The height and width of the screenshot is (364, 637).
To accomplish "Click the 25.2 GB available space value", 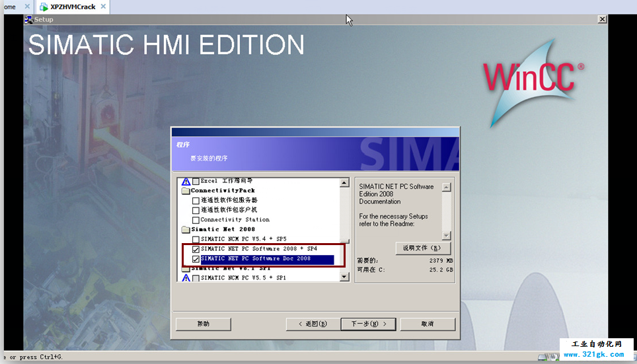I will (441, 270).
